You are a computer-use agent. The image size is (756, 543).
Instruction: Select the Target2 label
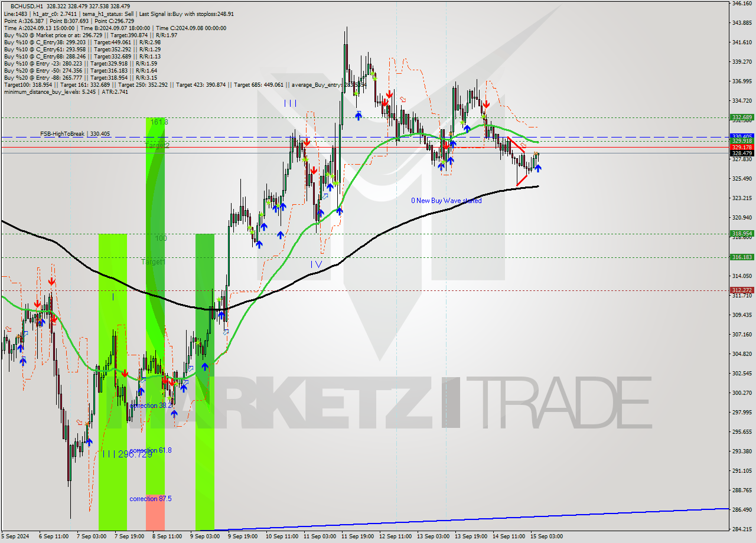(x=158, y=145)
